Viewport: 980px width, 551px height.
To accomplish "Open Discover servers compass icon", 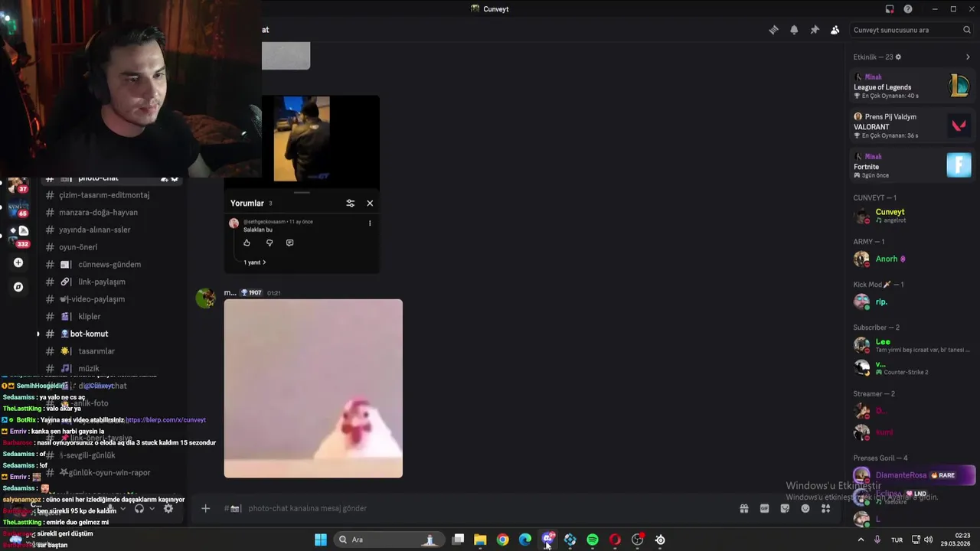I will point(18,287).
